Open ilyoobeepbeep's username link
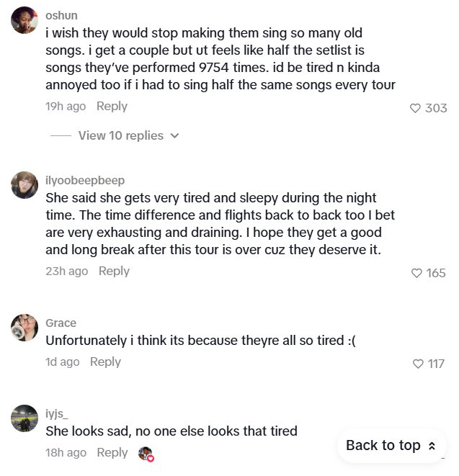This screenshot has height=476, width=459. [85, 181]
